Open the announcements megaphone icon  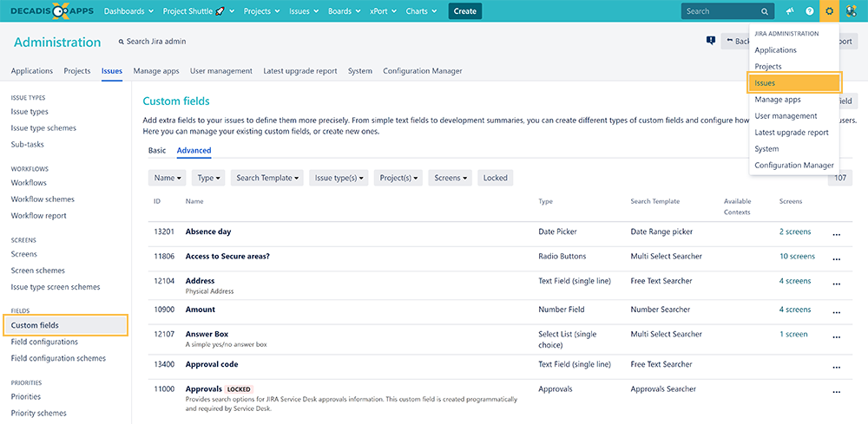tap(789, 11)
